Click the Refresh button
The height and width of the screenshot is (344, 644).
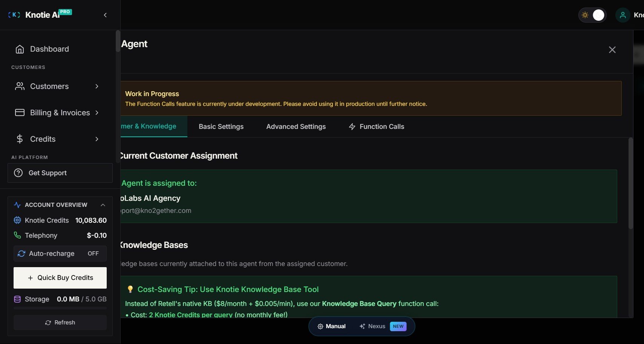point(60,323)
